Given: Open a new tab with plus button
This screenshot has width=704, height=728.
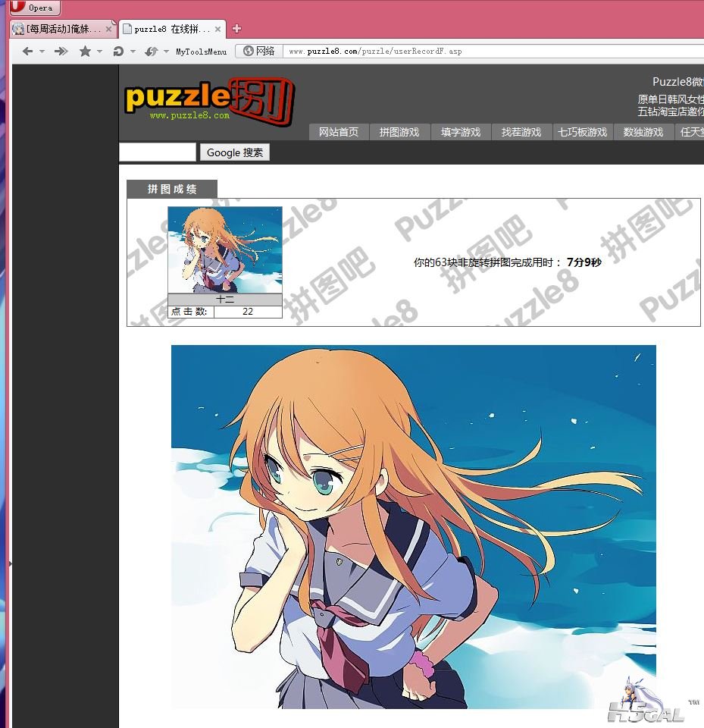Looking at the screenshot, I should [236, 29].
